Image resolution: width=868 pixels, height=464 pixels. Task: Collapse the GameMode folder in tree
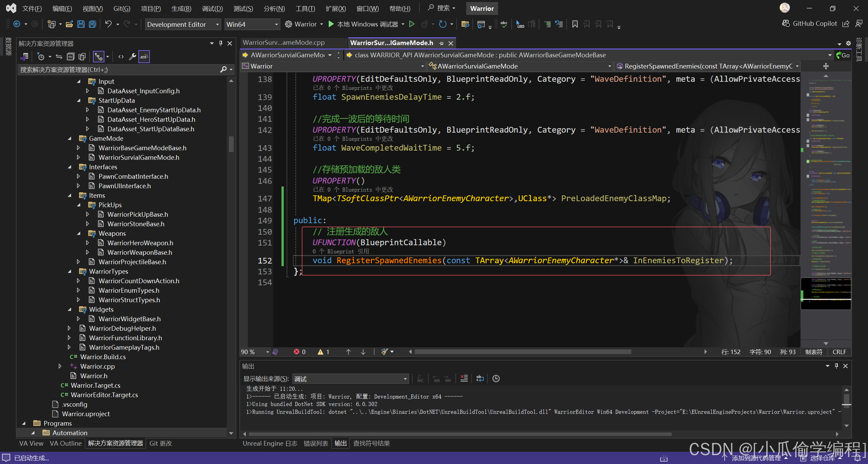point(70,138)
